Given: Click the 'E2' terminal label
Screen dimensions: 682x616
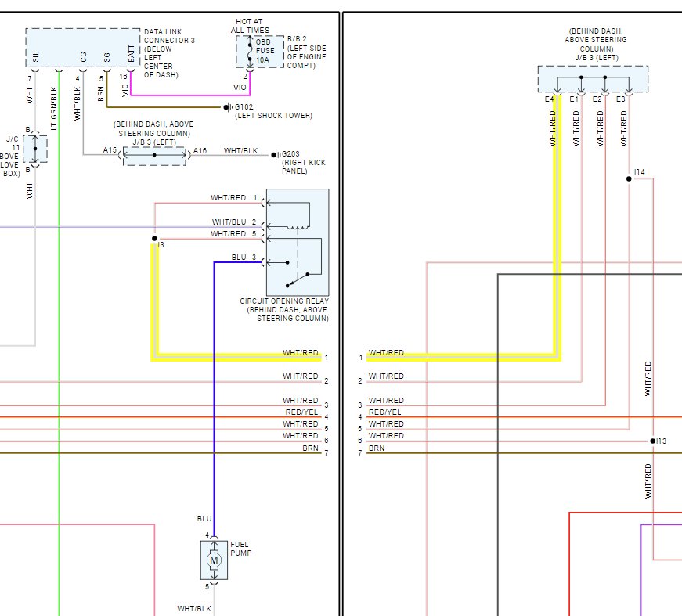Looking at the screenshot, I should coord(597,99).
